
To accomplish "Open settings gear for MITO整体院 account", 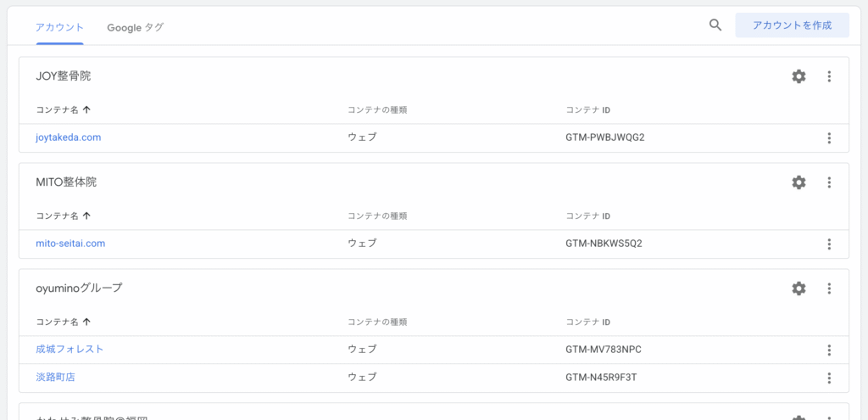I will 798,182.
